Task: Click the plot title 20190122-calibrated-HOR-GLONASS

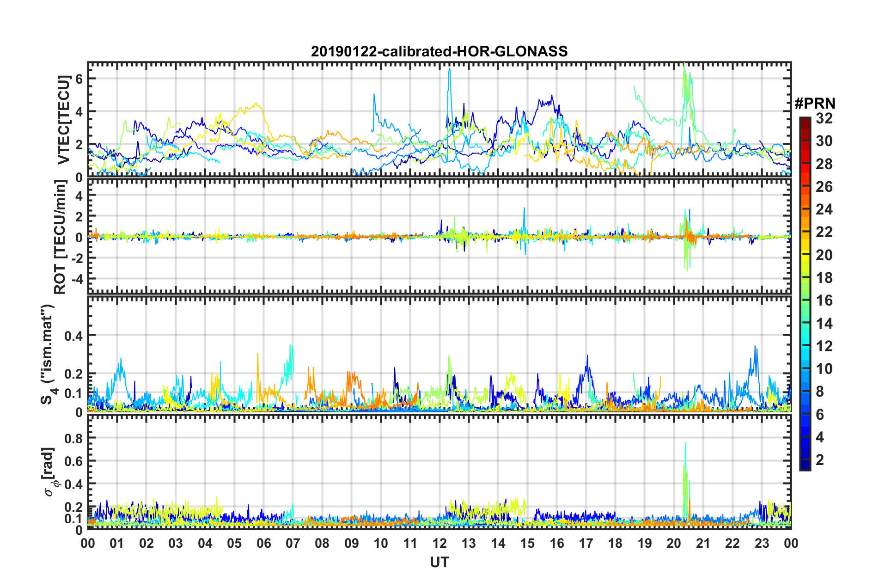Action: tap(439, 51)
